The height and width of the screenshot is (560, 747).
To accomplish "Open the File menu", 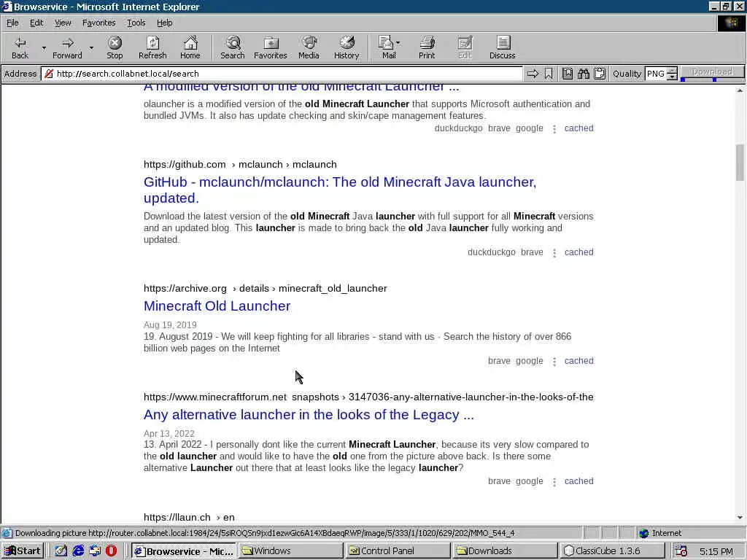I will [12, 23].
